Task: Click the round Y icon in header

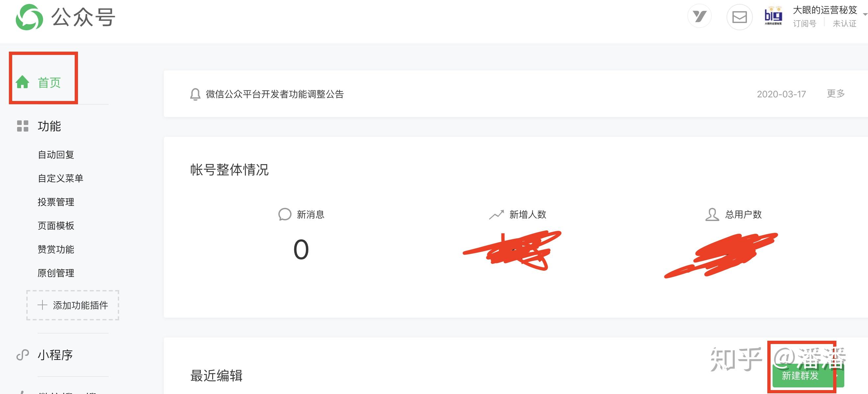Action: click(699, 16)
